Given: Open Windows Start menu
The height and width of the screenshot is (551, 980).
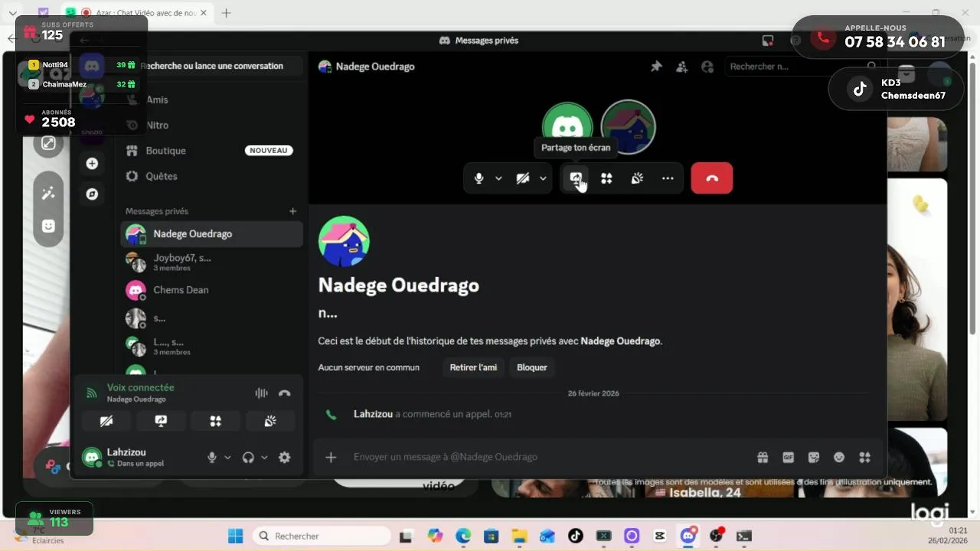Looking at the screenshot, I should [235, 536].
